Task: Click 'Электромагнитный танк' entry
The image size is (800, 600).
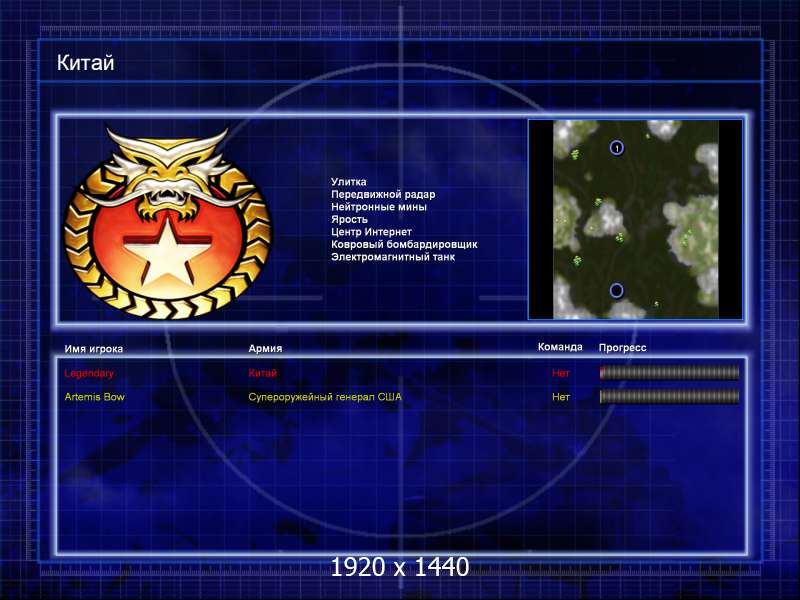Action: (393, 257)
